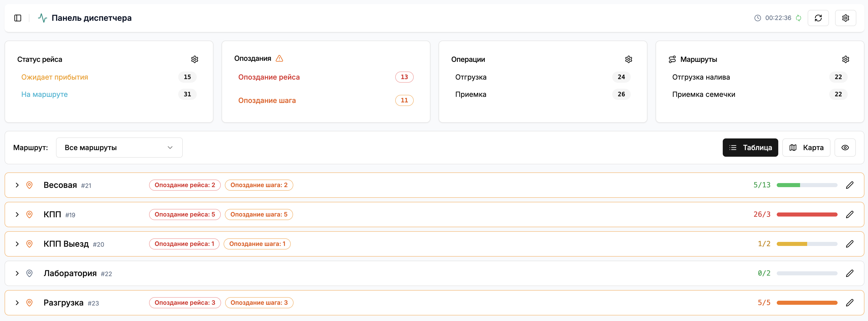Open dashboard settings gear in header
Image resolution: width=868 pixels, height=321 pixels.
point(845,18)
